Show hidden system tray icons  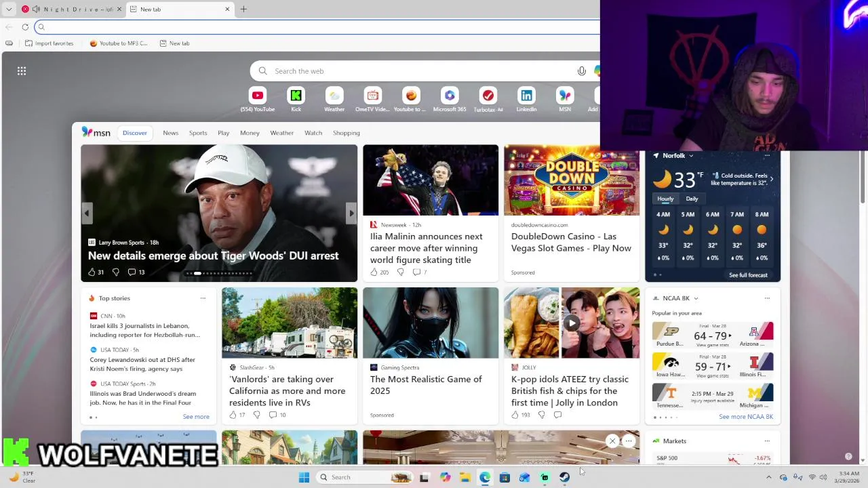coord(768,477)
